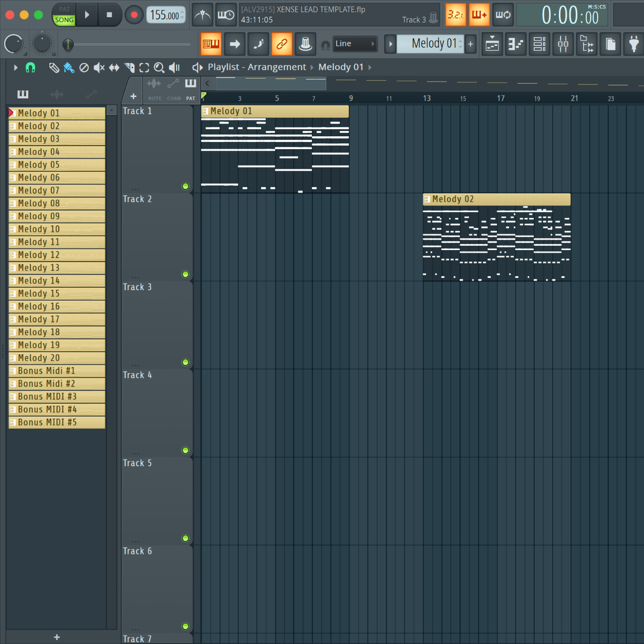Open the pattern menu arrow beside Melody 01 selector
Image resolution: width=644 pixels, height=644 pixels.
pyautogui.click(x=390, y=44)
